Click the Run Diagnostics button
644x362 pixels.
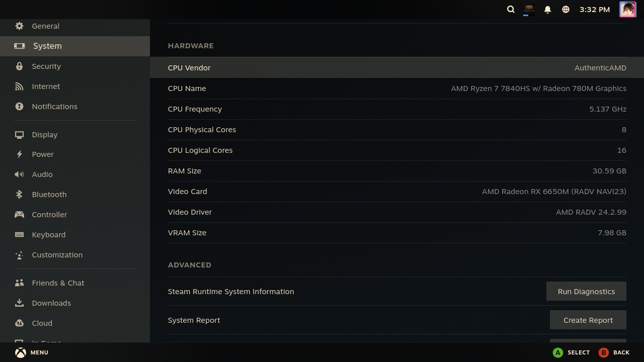coord(586,291)
